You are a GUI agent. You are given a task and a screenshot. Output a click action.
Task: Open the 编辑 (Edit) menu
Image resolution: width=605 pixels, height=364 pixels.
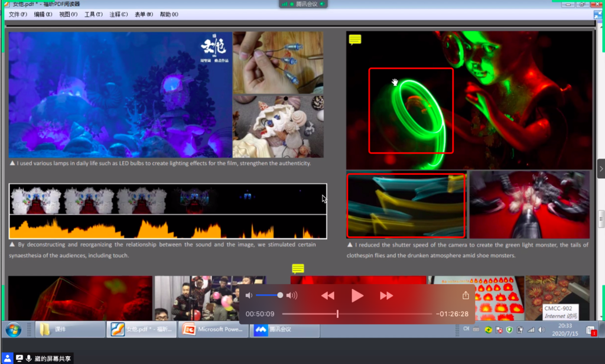tap(43, 14)
